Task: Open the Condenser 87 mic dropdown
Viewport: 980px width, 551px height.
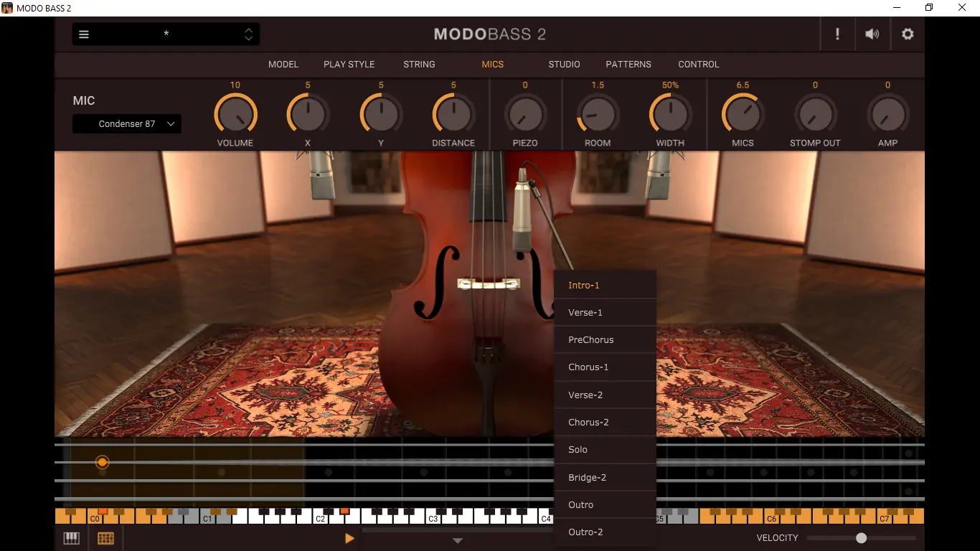Action: pos(127,124)
